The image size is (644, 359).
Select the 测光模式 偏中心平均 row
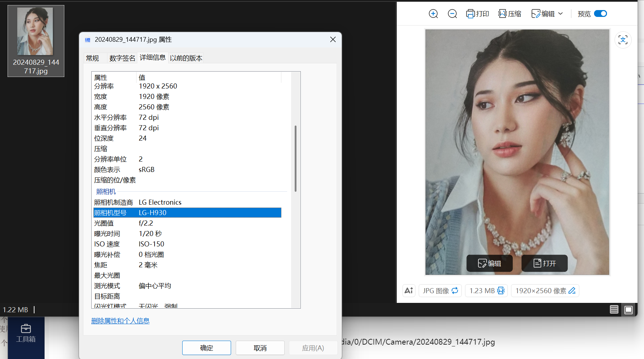click(187, 286)
